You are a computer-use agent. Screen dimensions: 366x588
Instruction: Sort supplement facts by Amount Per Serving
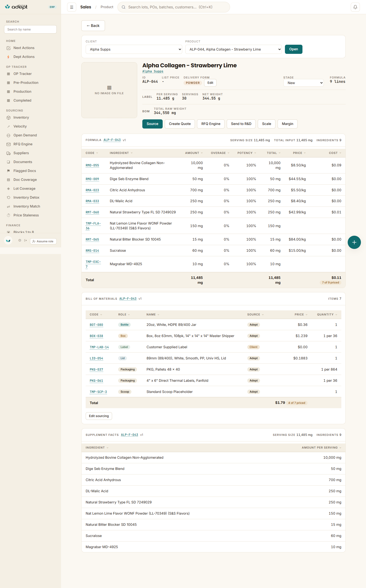tap(322, 448)
